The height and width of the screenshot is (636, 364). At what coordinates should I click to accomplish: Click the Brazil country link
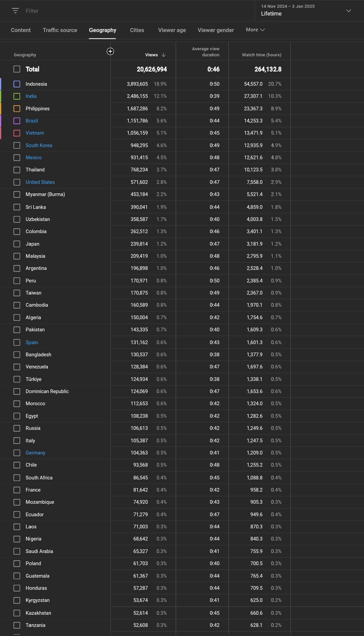click(32, 121)
